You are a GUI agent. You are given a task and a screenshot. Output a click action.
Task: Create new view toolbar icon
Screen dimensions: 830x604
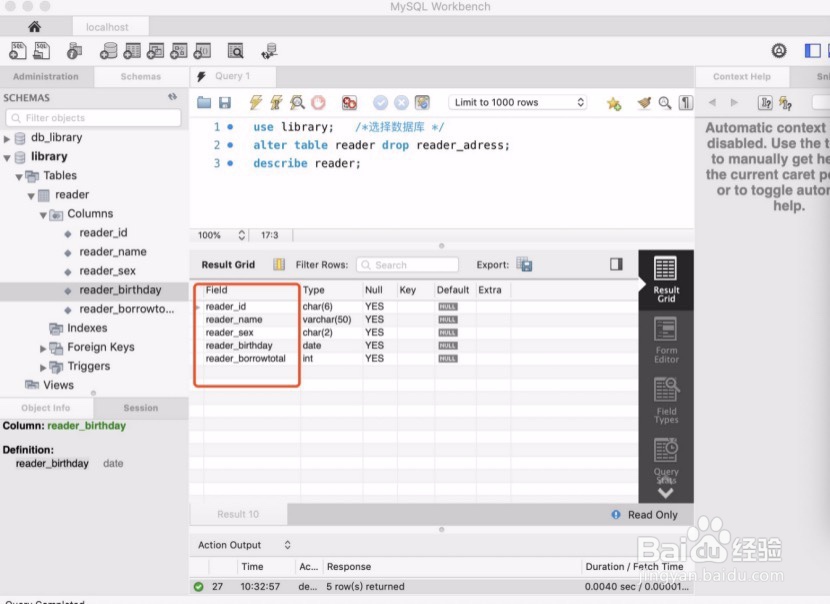pos(155,51)
